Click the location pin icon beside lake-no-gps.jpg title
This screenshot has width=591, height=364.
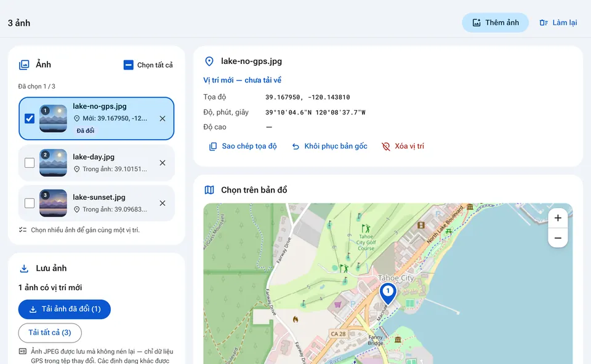point(209,61)
